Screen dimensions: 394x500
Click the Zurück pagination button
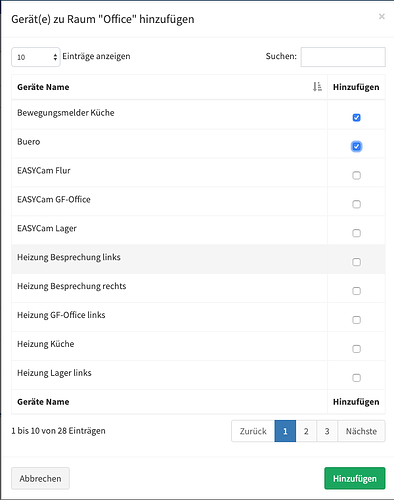click(x=253, y=431)
